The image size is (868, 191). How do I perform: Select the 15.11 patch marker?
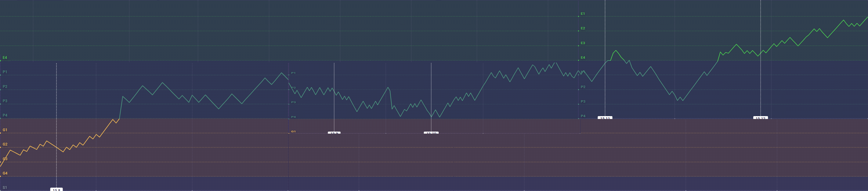605,117
